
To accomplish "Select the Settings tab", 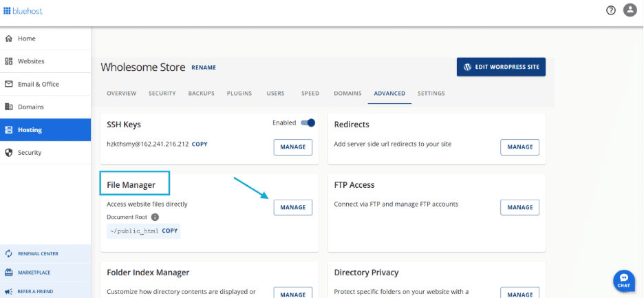I will pyautogui.click(x=431, y=94).
